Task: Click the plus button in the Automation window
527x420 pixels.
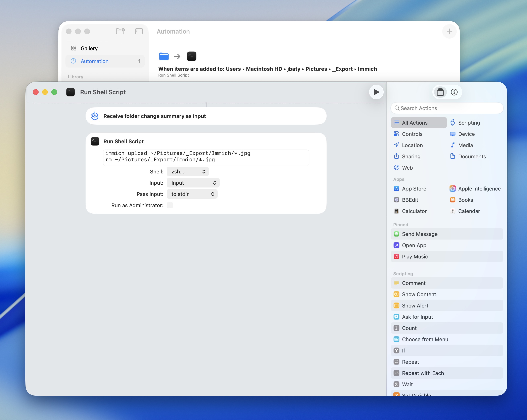Action: tap(449, 31)
